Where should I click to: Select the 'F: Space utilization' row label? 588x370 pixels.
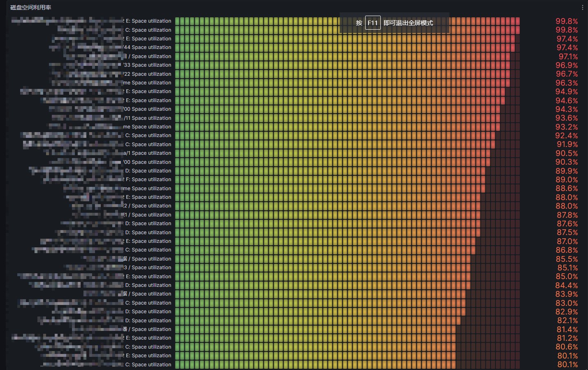pos(148,179)
